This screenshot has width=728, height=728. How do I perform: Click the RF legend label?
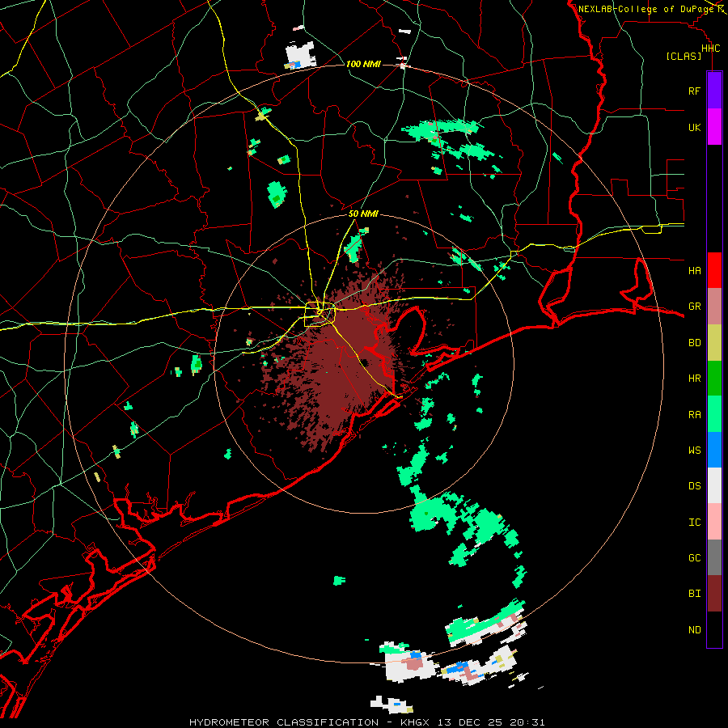point(694,91)
